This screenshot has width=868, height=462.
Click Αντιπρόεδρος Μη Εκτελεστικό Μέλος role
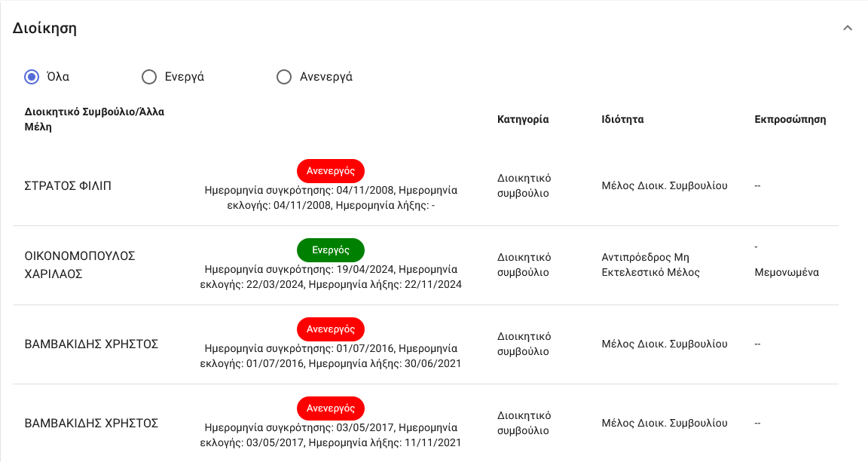pyautogui.click(x=651, y=265)
